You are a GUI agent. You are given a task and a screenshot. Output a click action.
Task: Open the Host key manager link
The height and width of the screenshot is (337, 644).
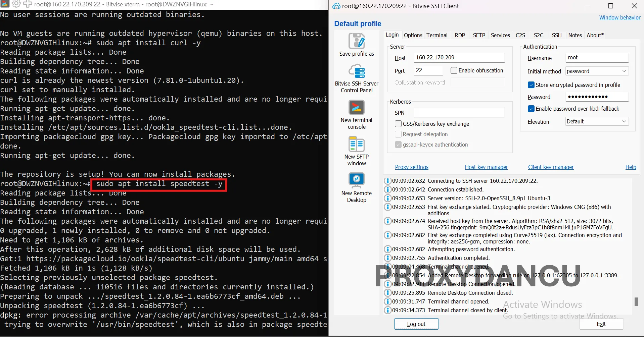pyautogui.click(x=486, y=167)
